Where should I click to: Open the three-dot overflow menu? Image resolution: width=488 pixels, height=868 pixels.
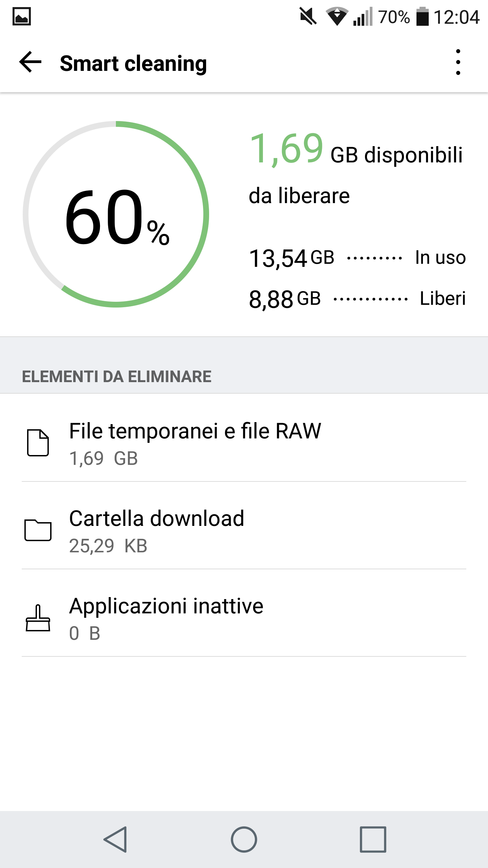(x=458, y=62)
